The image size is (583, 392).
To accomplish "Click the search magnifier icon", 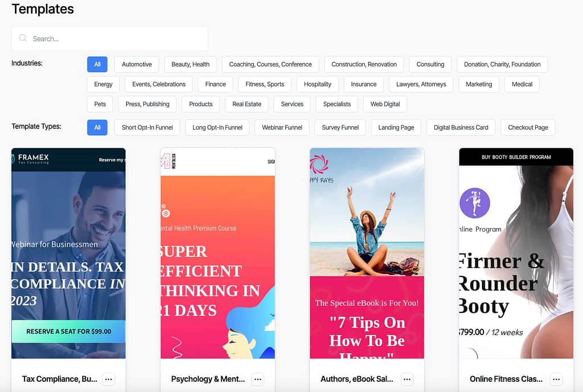I will click(x=23, y=39).
